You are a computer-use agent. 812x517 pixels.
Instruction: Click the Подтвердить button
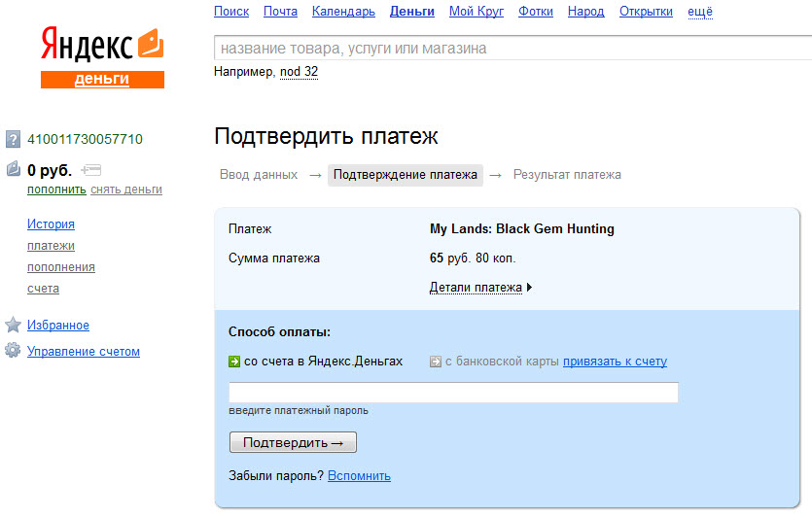(x=293, y=442)
